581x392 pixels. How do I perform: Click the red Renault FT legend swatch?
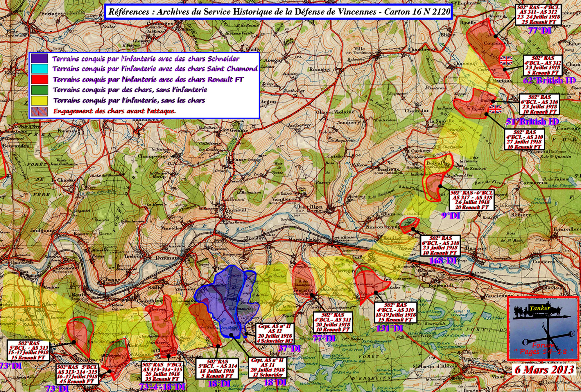pyautogui.click(x=40, y=79)
